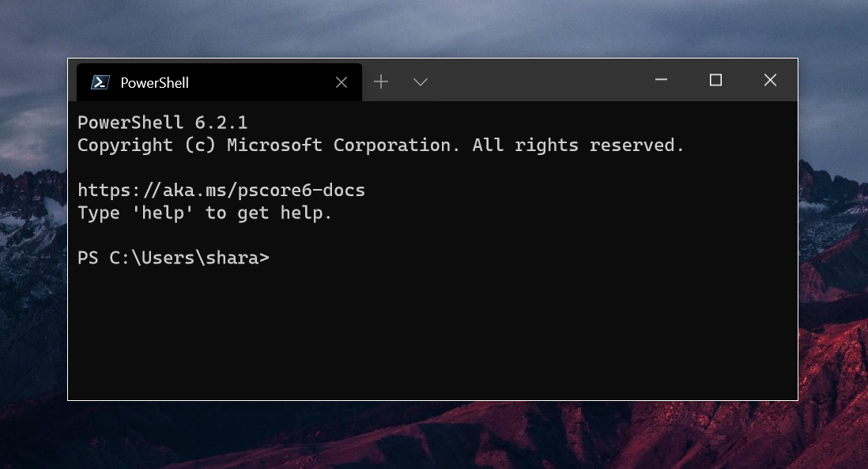The image size is (868, 469).
Task: Click the PowerShell icon in the tab
Action: tap(100, 82)
